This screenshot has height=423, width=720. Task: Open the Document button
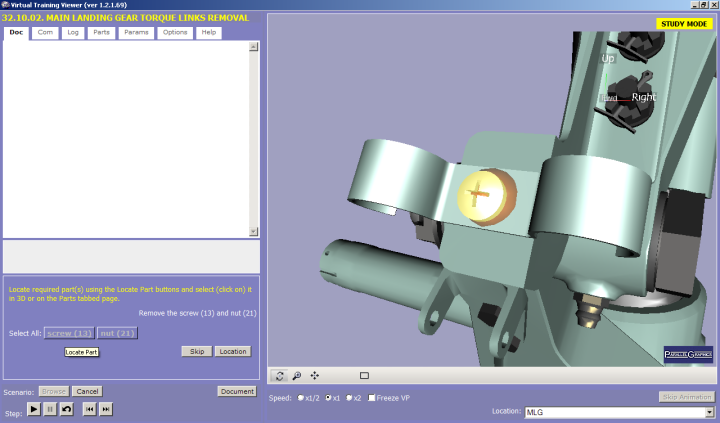[x=237, y=391]
